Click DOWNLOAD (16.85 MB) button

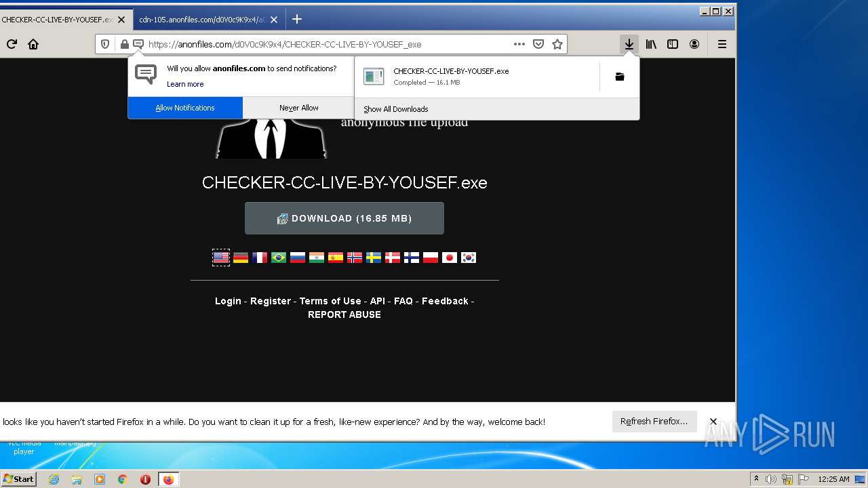click(x=344, y=218)
